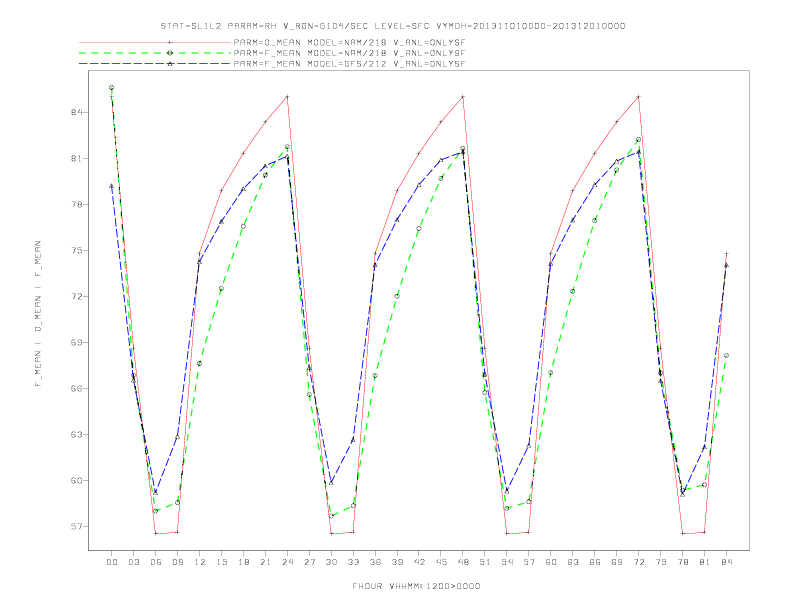Click x-axis tick label 60
Screen dimensions: 792x612
point(551,562)
